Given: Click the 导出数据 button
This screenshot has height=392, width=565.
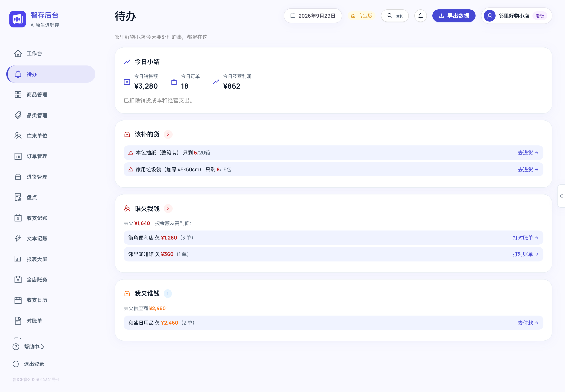Looking at the screenshot, I should click(x=454, y=16).
